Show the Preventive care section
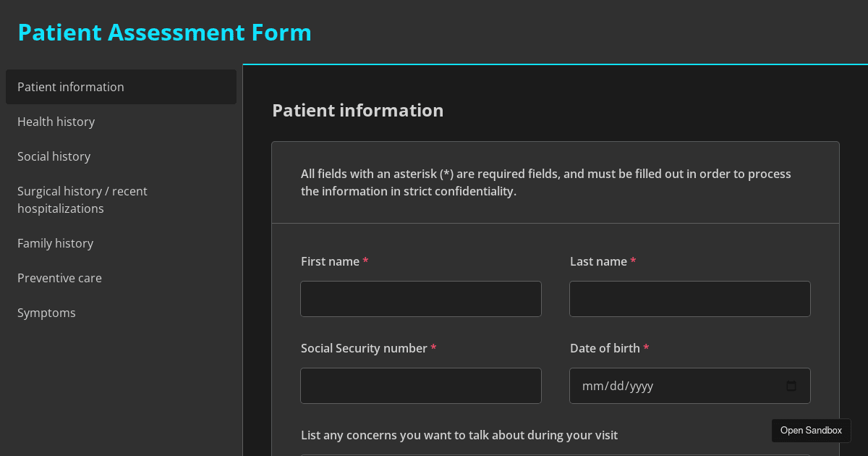 [x=121, y=278]
